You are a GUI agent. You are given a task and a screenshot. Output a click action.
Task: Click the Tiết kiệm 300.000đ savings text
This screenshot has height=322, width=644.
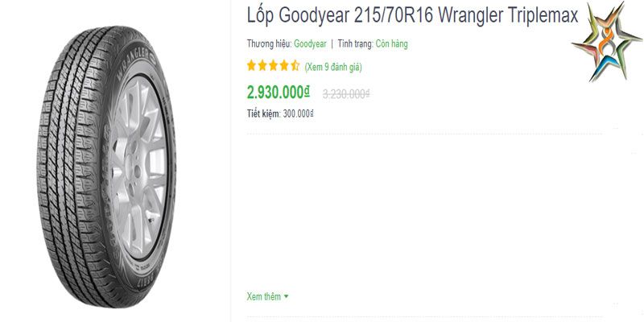pyautogui.click(x=280, y=114)
